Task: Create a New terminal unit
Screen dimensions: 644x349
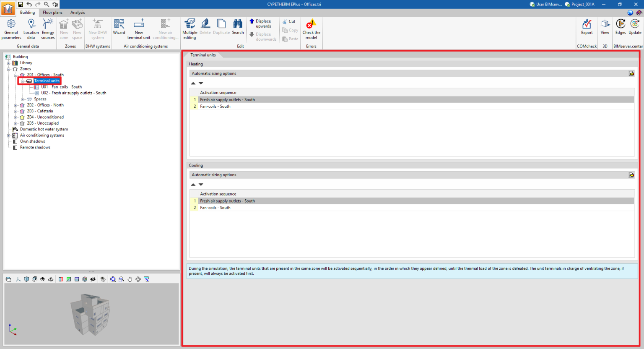Action: pos(139,28)
